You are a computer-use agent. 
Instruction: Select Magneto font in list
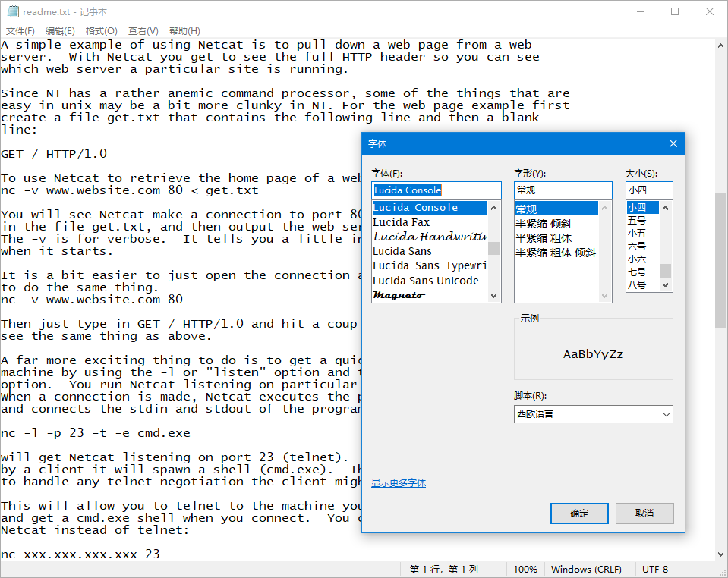coord(430,295)
